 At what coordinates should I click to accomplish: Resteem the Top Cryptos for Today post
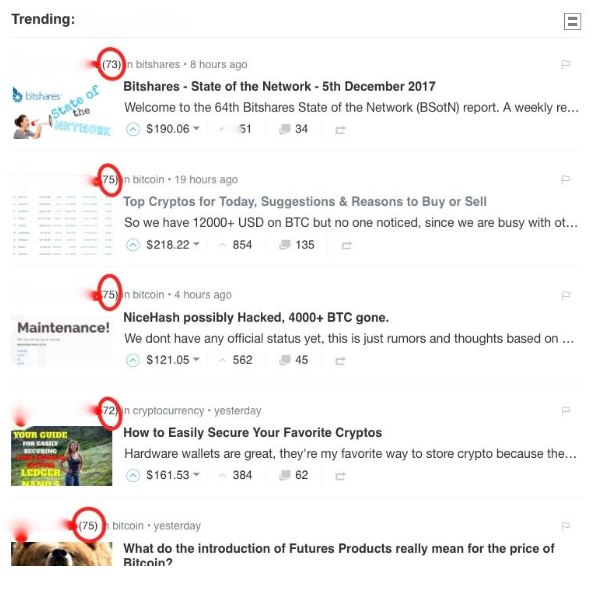pos(346,245)
